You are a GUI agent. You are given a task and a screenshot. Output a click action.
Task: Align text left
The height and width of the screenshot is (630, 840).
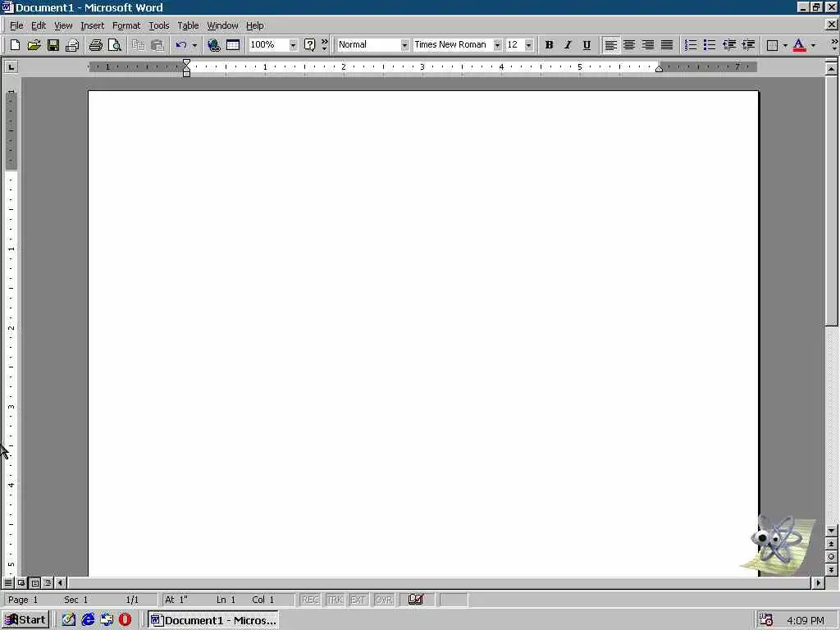pos(610,45)
